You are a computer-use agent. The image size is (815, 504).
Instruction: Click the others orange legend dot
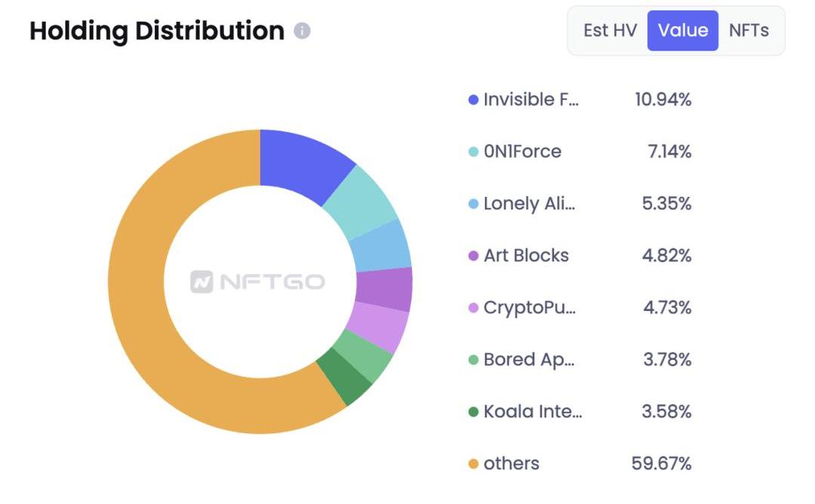pyautogui.click(x=473, y=464)
